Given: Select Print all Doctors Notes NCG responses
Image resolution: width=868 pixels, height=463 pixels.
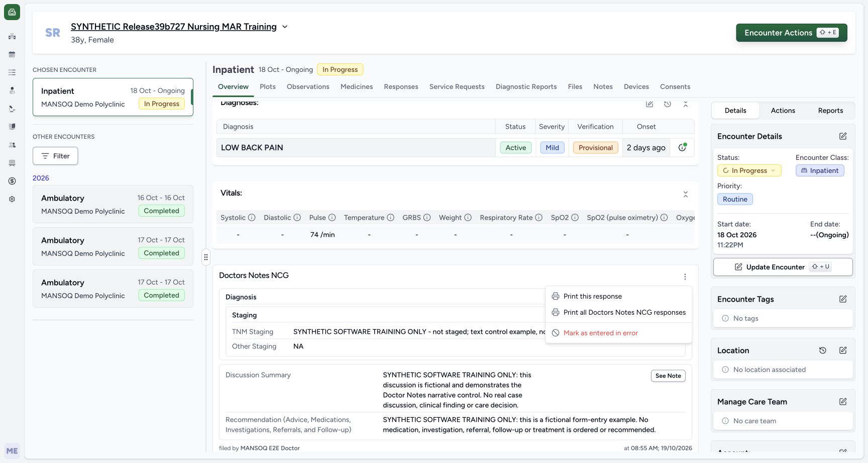Looking at the screenshot, I should [x=618, y=312].
